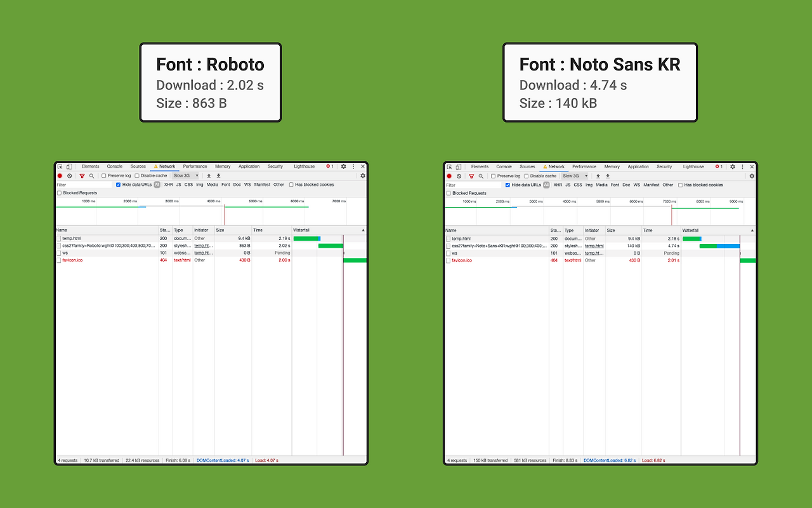The height and width of the screenshot is (508, 812).
Task: Click export HAR download arrow in Roboto DevTools
Action: click(x=218, y=176)
